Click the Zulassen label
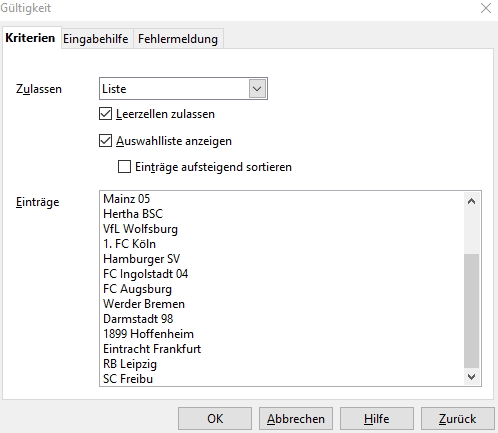The image size is (498, 433). [39, 89]
